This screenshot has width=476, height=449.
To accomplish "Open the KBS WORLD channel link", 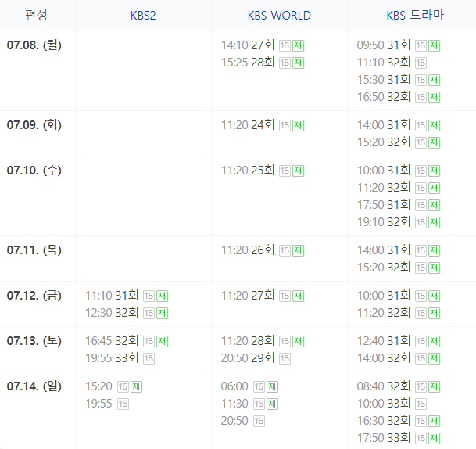I will [x=279, y=16].
